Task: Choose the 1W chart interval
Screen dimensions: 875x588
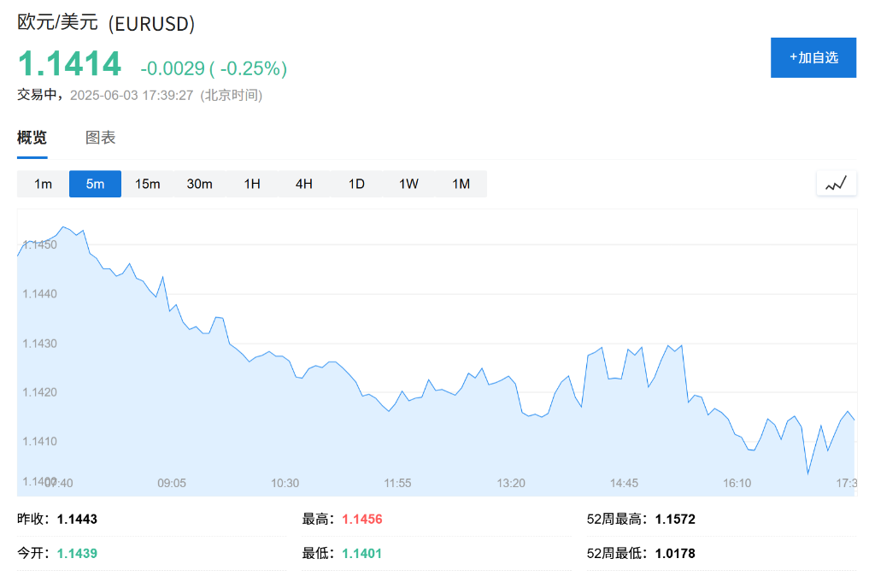Action: 408,184
